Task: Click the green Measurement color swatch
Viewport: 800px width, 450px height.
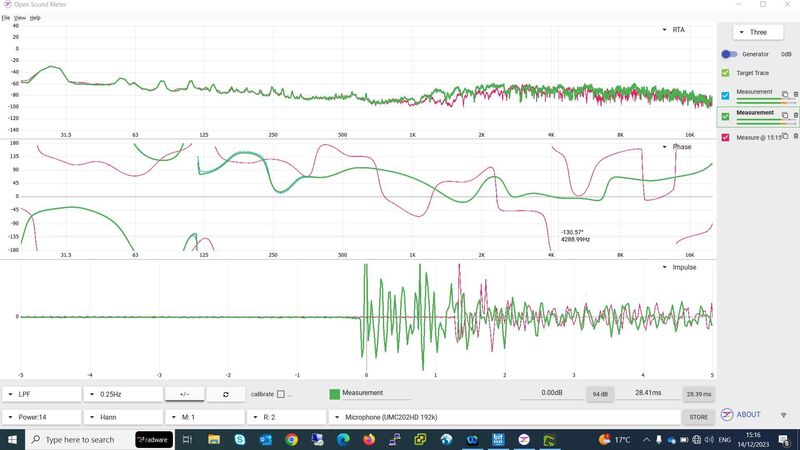Action: click(x=335, y=394)
